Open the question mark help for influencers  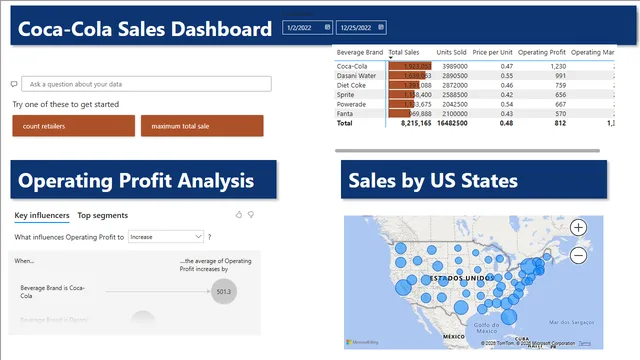(209, 237)
